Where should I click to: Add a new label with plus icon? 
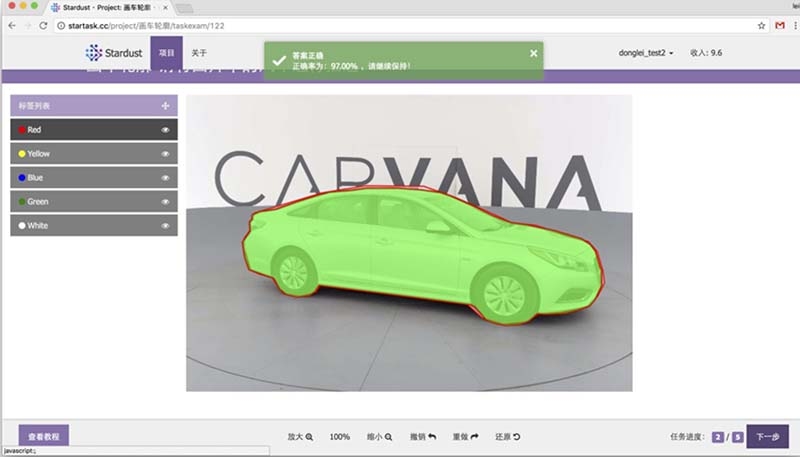[165, 106]
